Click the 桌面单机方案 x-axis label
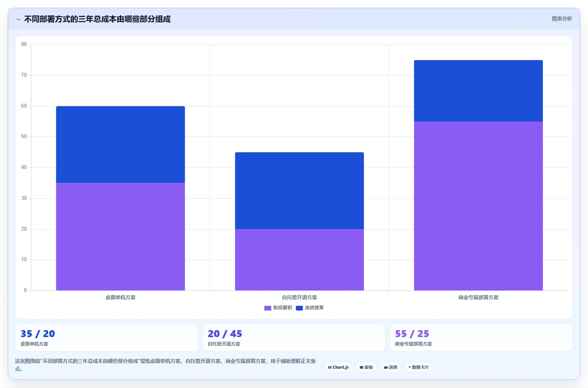588x388 pixels. (x=120, y=297)
